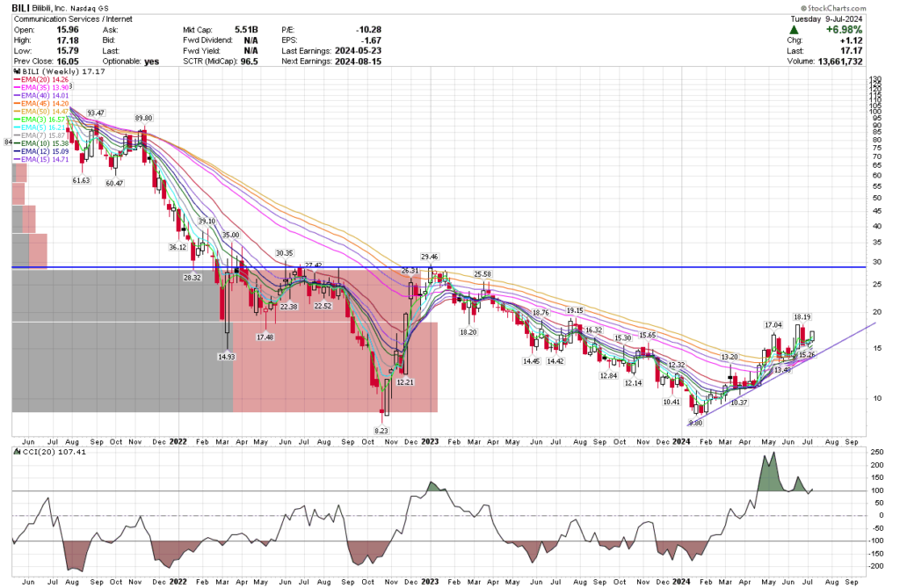Click the EMA(15) 14.71 legend item
Image resolution: width=900 pixels, height=588 pixels.
(x=40, y=159)
